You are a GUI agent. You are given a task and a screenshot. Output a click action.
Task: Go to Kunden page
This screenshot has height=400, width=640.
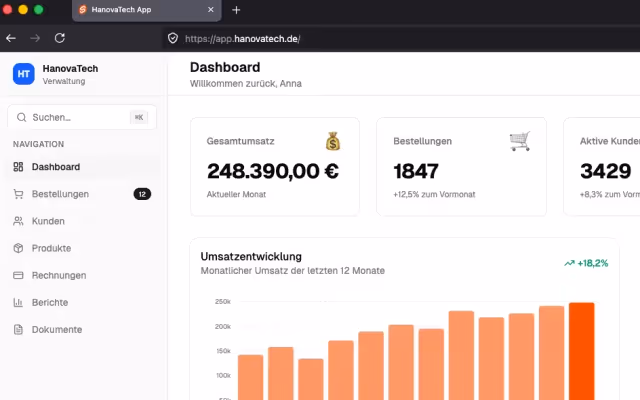click(x=82, y=221)
